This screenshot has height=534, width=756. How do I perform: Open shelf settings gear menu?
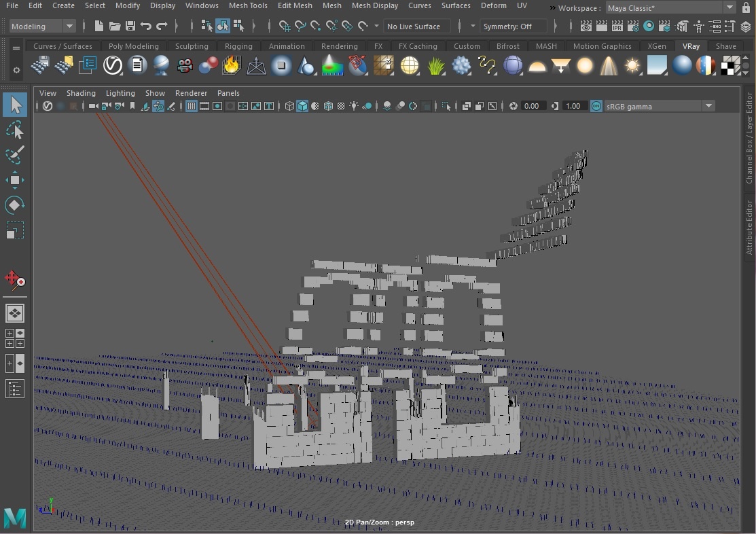click(x=16, y=71)
